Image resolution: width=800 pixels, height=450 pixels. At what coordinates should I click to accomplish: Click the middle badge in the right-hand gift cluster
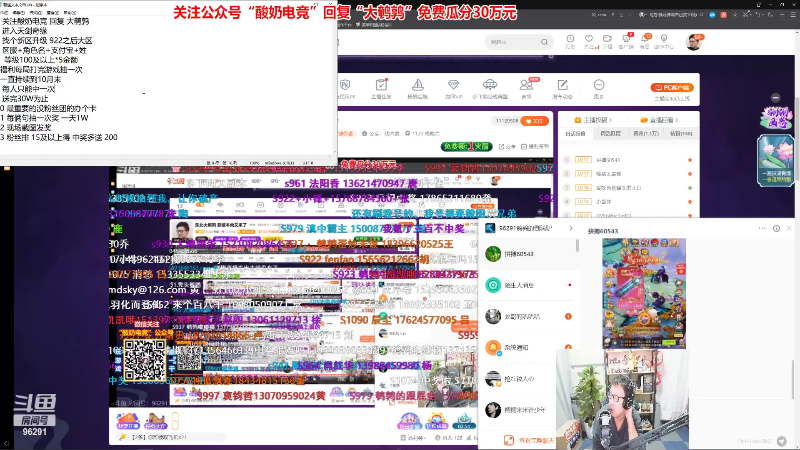click(437, 421)
